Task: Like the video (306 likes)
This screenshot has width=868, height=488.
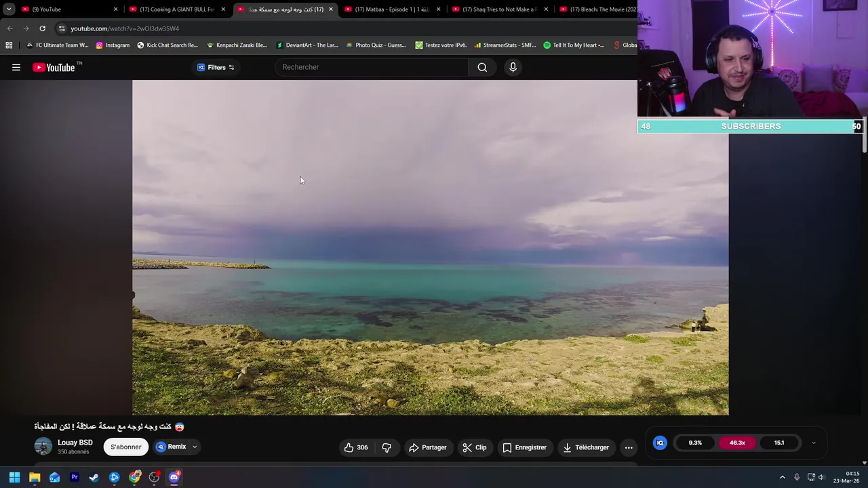Action: coord(355,447)
